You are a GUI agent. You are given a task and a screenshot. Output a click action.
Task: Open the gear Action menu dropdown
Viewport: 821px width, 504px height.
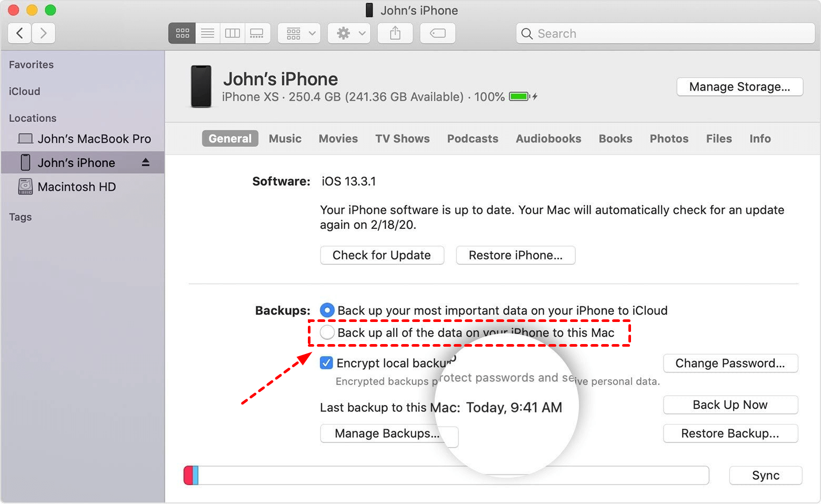coord(349,33)
